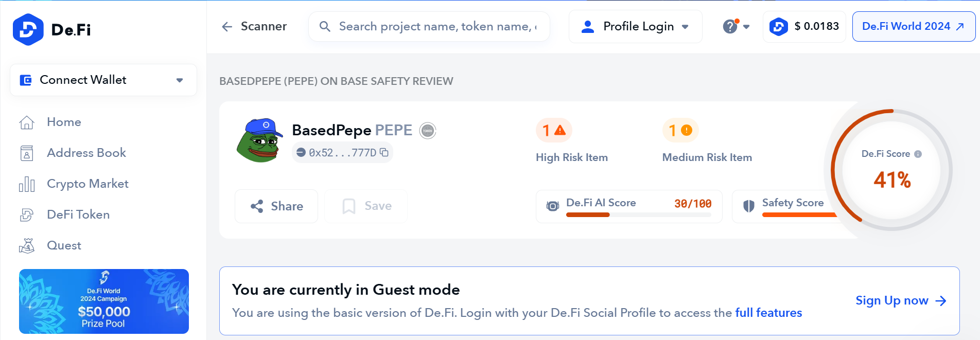Expand the Connect Wallet dropdown
980x340 pixels.
click(x=180, y=80)
